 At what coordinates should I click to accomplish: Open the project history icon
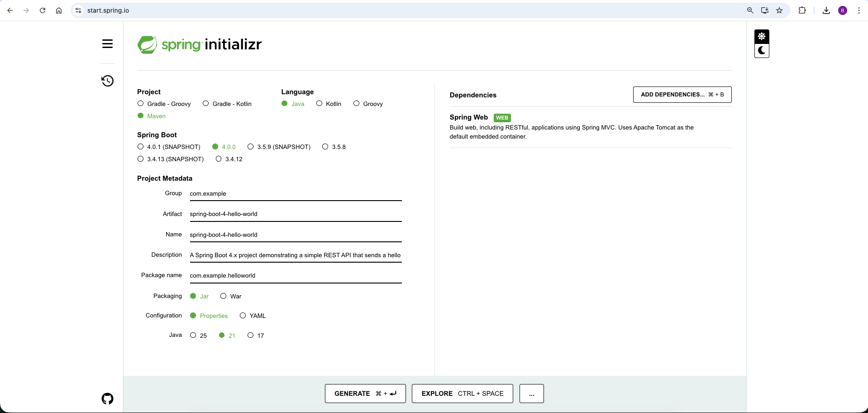coord(107,81)
